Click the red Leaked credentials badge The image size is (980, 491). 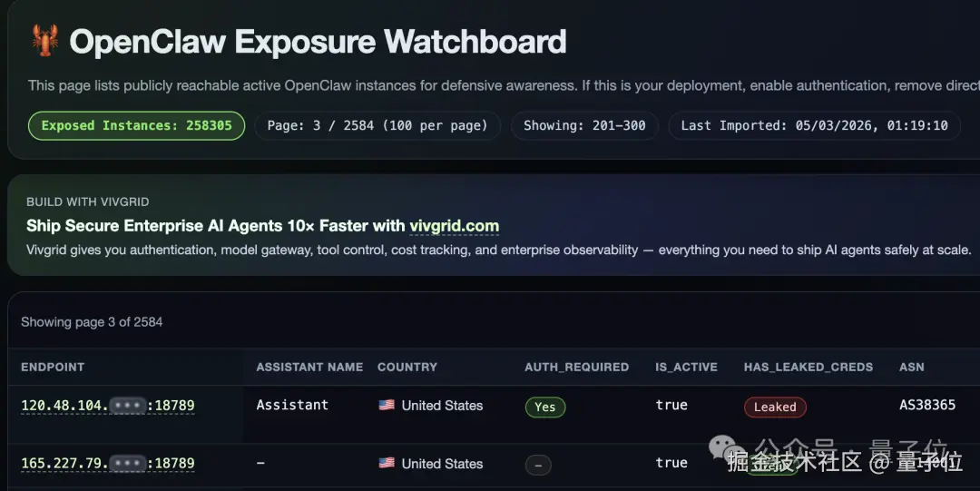point(775,408)
